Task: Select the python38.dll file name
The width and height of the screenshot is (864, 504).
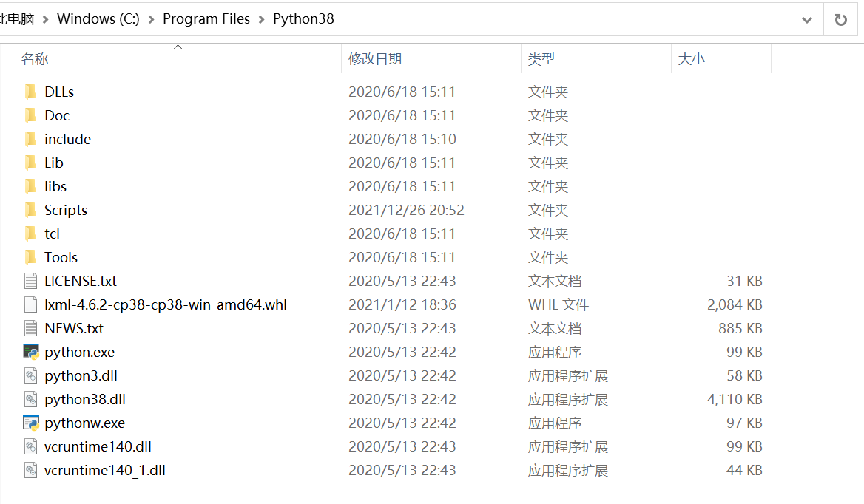Action: [85, 400]
